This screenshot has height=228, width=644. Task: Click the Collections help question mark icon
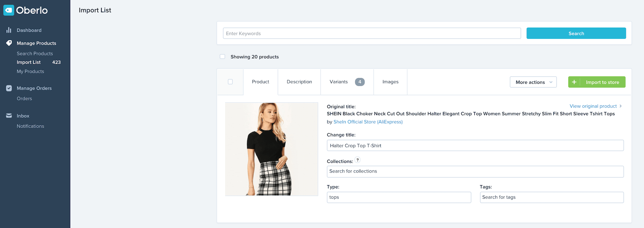point(357,160)
